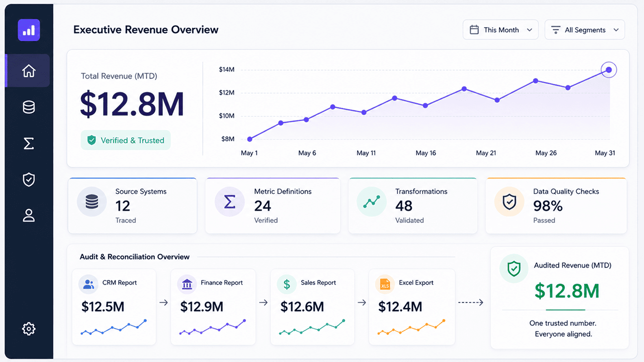644x362 pixels.
Task: Click the $12.6M Sales Report value
Action: [x=302, y=307]
